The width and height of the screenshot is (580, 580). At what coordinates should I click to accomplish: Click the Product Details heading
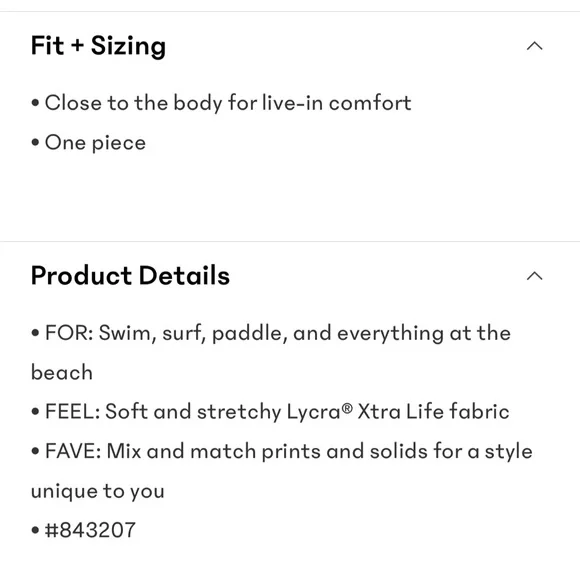click(x=130, y=276)
